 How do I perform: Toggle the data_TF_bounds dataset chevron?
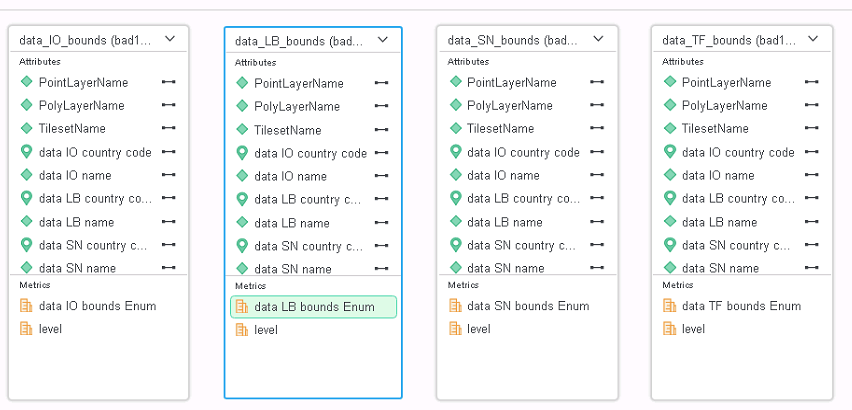click(x=813, y=39)
